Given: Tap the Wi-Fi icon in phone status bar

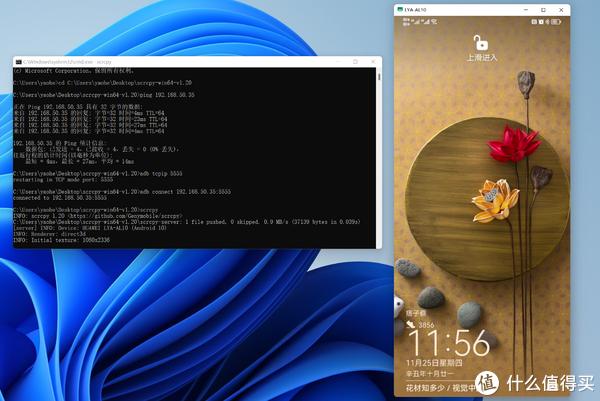Looking at the screenshot, I should tap(434, 22).
